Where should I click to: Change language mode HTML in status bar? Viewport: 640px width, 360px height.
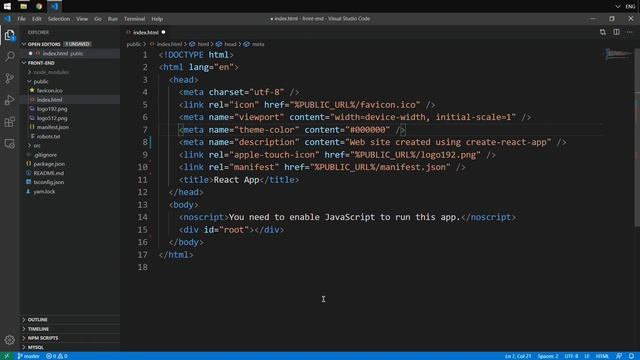[602, 356]
